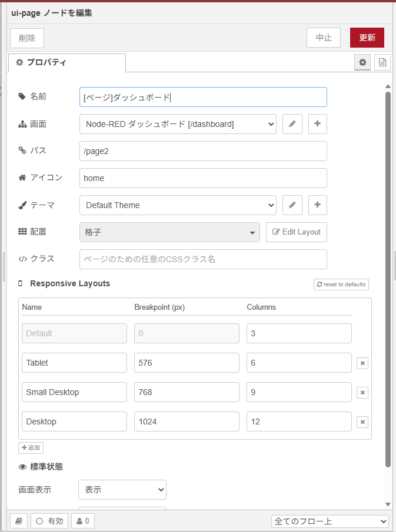Open the 画面表示 dropdown

122,490
